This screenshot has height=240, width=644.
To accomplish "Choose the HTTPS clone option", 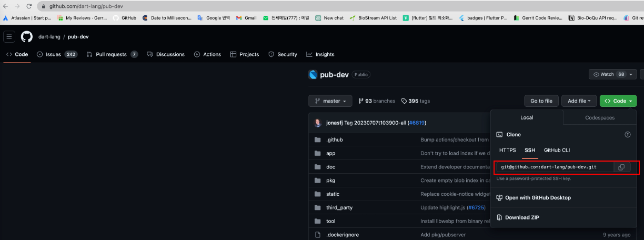I will click(x=508, y=150).
